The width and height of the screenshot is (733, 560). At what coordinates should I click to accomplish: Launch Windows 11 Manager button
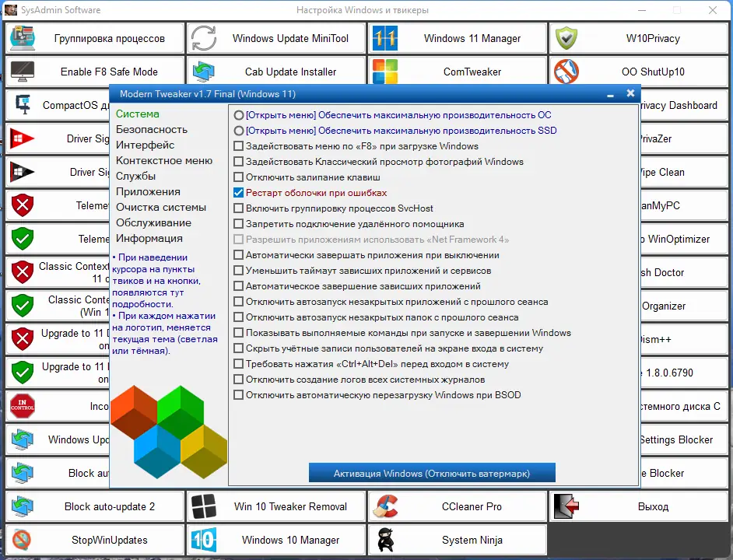point(458,38)
